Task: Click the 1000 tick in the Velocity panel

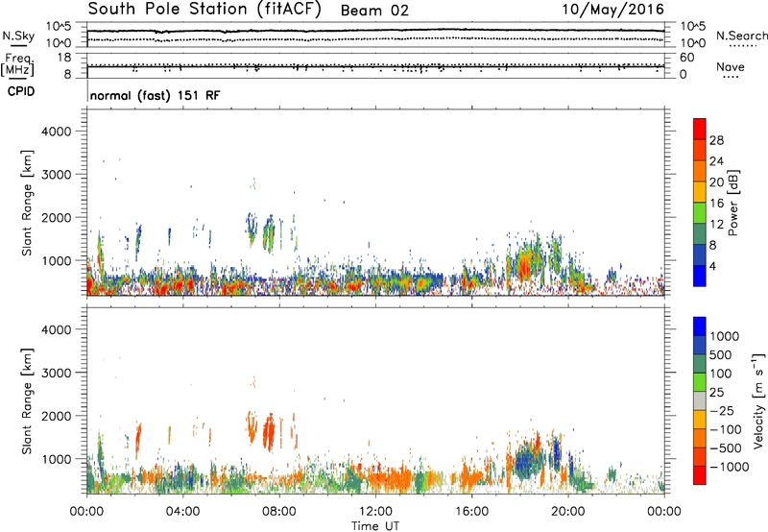Action: pos(56,459)
